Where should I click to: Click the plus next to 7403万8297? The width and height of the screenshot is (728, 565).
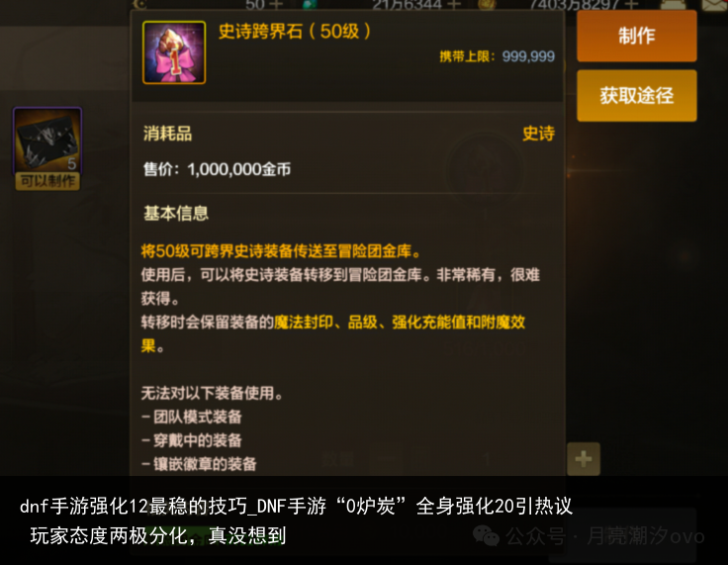[x=631, y=5]
